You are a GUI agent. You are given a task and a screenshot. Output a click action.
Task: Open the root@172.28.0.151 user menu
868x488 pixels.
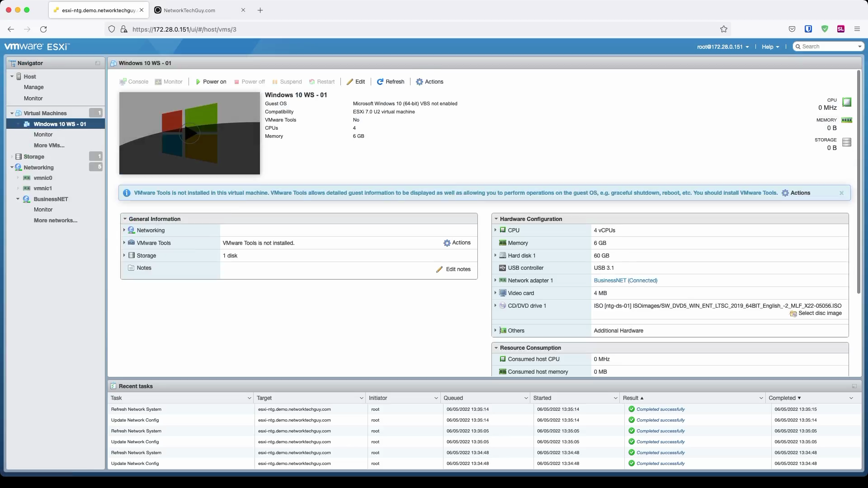(x=723, y=47)
